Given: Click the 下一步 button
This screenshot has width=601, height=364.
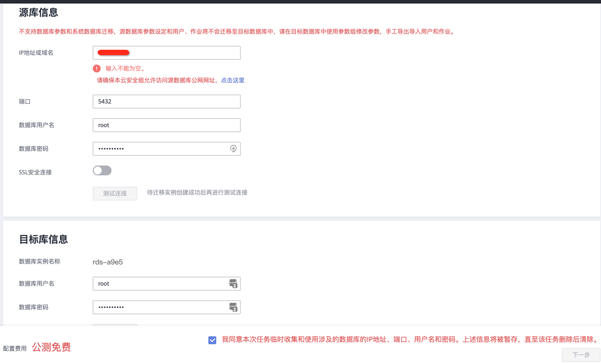Looking at the screenshot, I should (581, 355).
